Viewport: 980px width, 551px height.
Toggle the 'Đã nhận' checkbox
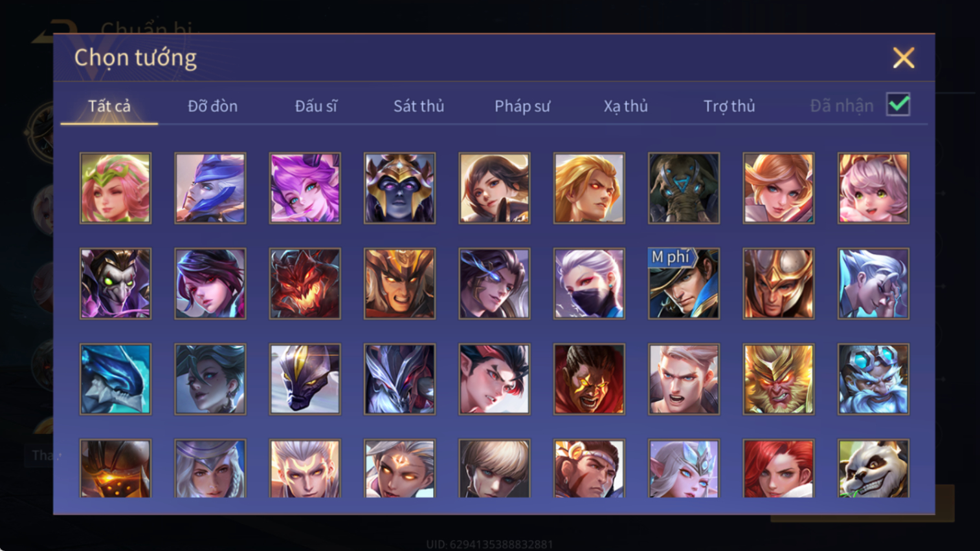(898, 104)
